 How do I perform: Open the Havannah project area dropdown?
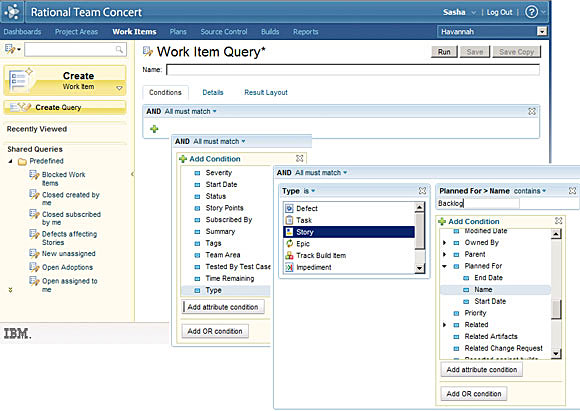click(x=542, y=31)
